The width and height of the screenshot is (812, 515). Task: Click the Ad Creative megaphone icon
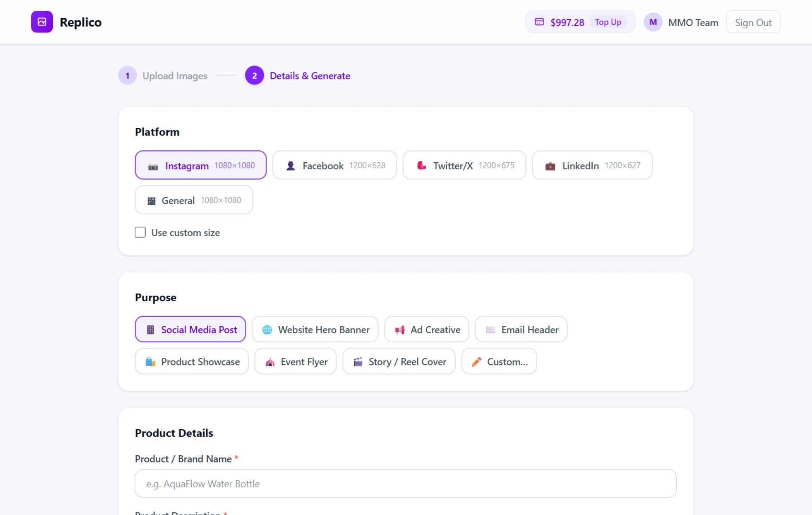[399, 330]
